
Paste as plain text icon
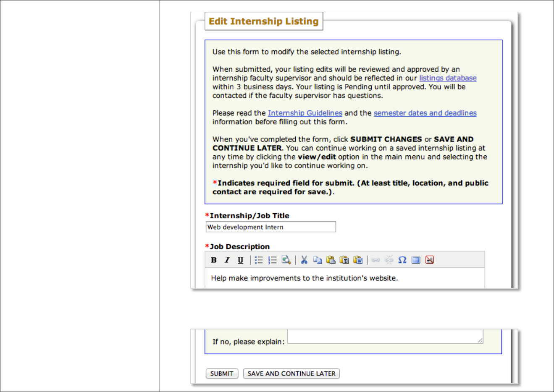pos(344,260)
